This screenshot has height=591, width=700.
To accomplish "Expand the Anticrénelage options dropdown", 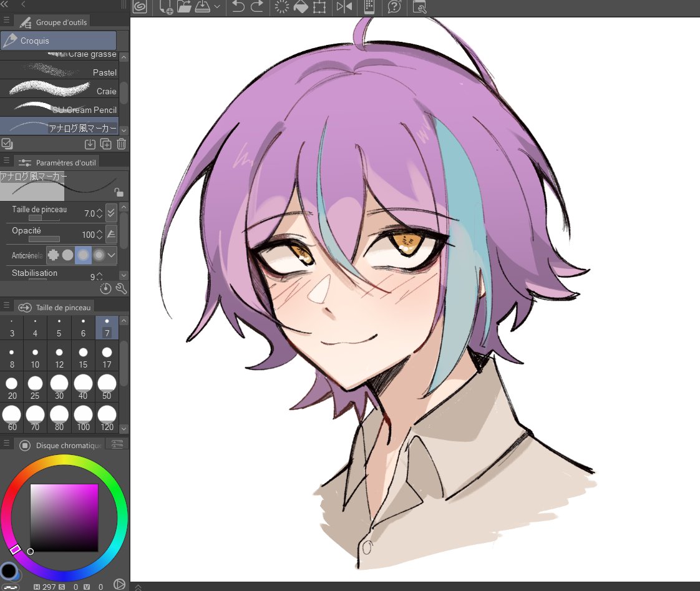I will 112,255.
